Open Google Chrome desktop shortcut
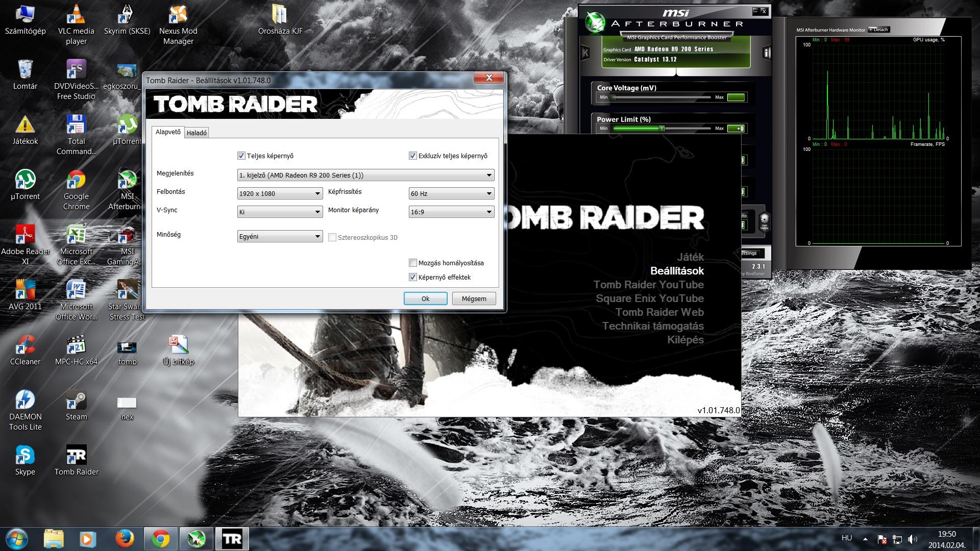 click(x=76, y=190)
